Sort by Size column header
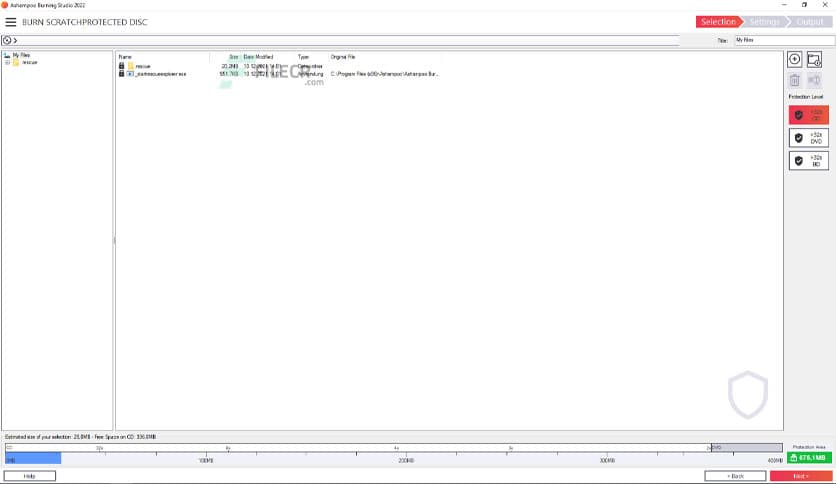Viewport: 836px width, 484px height. coord(234,57)
